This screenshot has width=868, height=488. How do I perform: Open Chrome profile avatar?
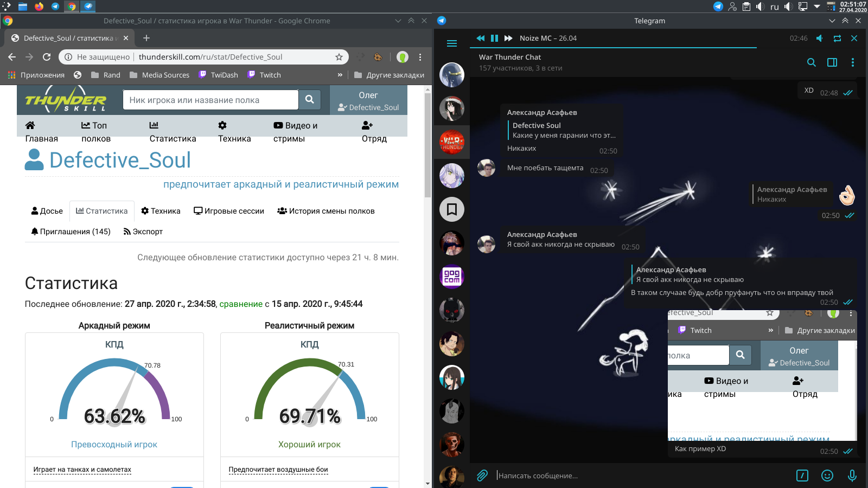tap(402, 57)
